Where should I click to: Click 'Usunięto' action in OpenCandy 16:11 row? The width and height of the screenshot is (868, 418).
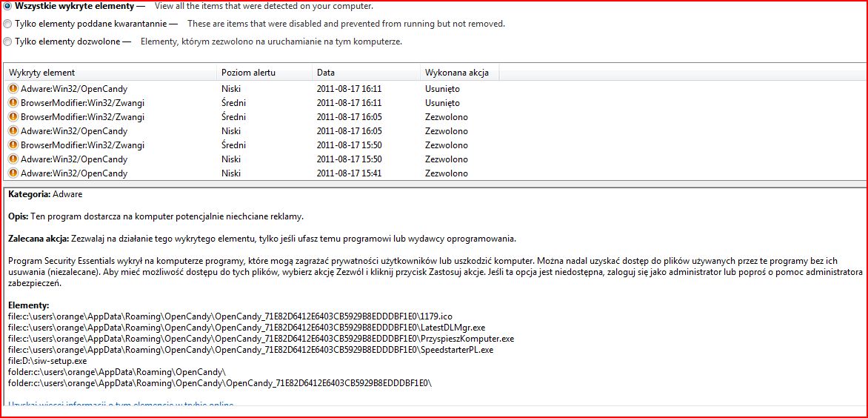(442, 89)
